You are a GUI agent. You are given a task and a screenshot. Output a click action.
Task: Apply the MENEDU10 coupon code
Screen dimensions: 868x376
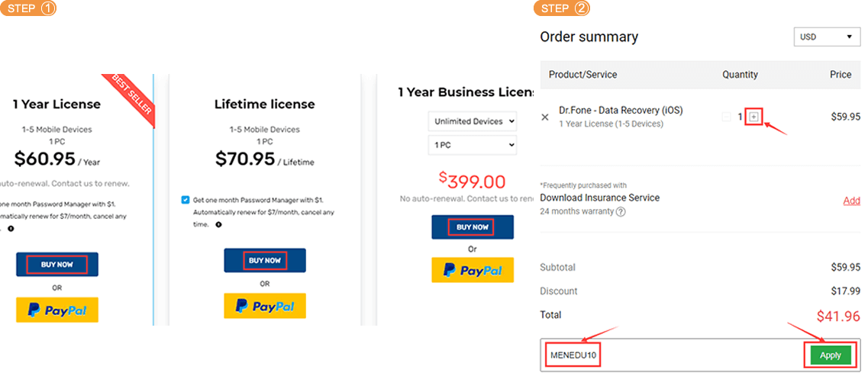(830, 355)
